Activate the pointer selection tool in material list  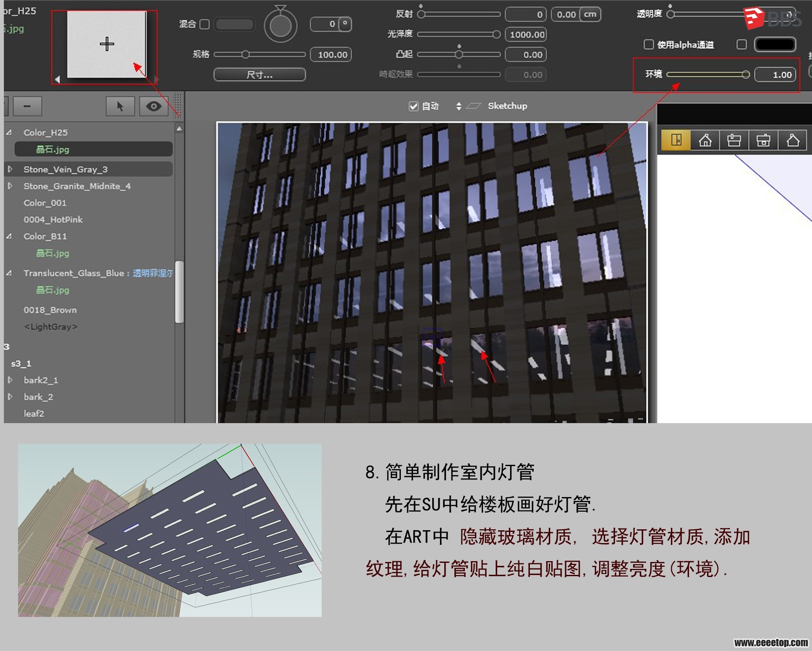point(120,106)
